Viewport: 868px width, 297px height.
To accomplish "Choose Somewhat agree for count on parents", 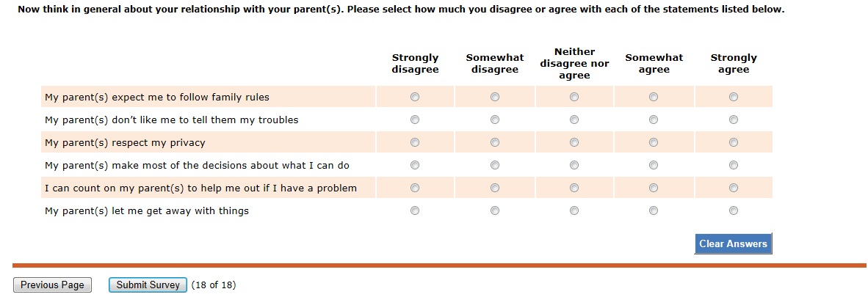I will pyautogui.click(x=654, y=188).
